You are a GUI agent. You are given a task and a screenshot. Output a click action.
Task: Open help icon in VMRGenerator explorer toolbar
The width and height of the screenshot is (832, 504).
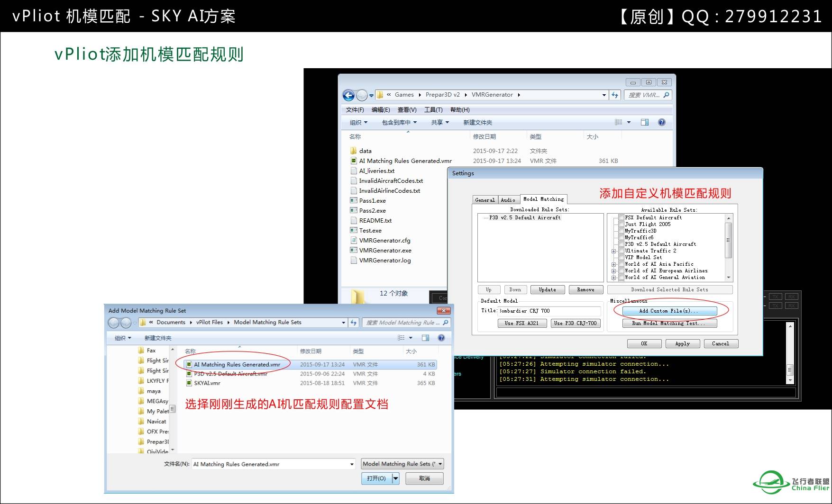tap(662, 122)
